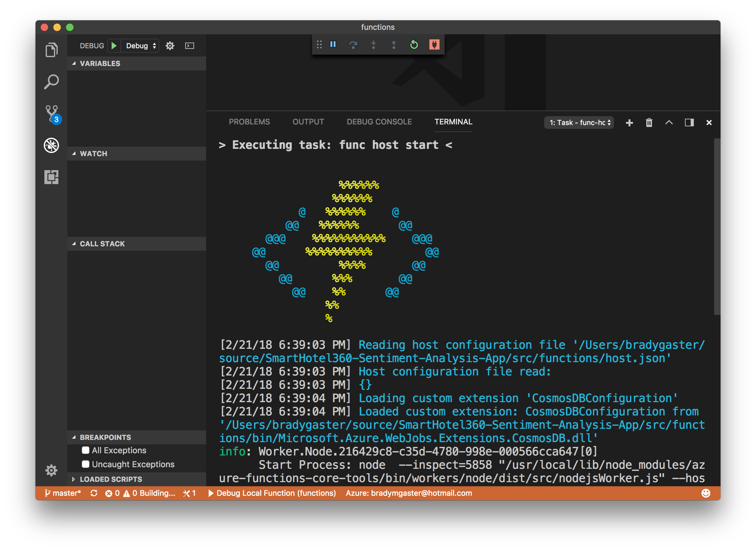The image size is (756, 551).
Task: Enable Uncaught Exceptions breakpoint checkbox
Action: pos(86,464)
